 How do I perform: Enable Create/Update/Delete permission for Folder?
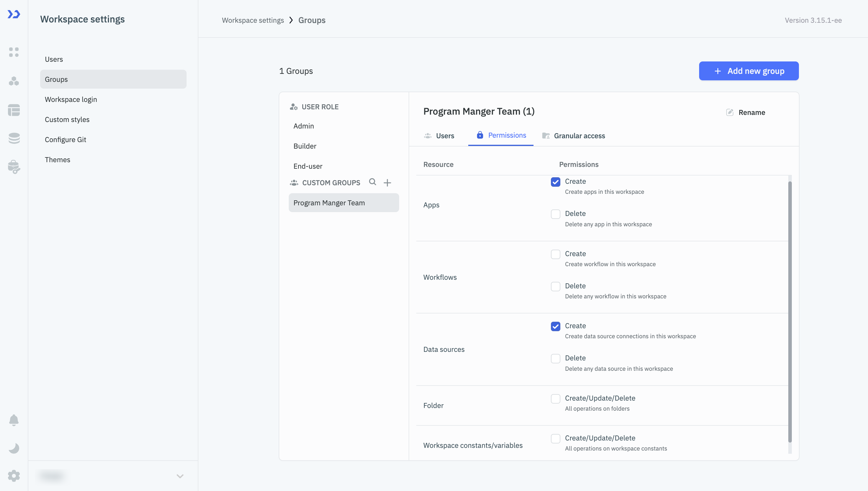(x=555, y=399)
